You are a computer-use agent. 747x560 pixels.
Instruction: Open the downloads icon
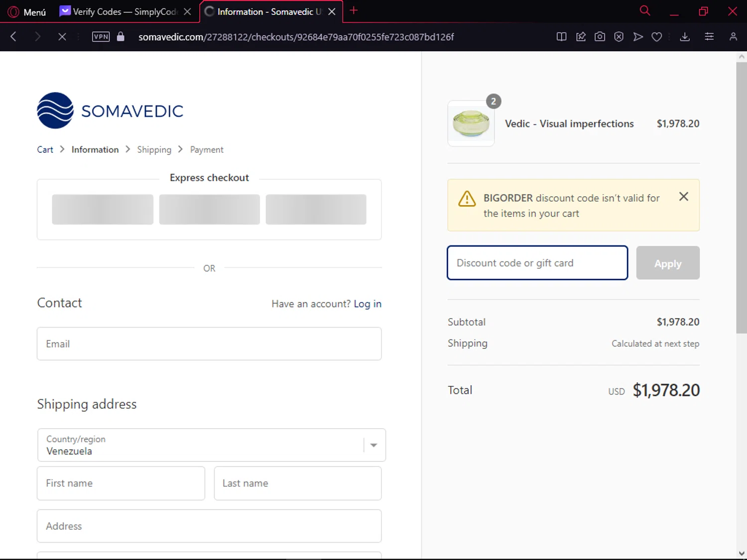coord(685,36)
